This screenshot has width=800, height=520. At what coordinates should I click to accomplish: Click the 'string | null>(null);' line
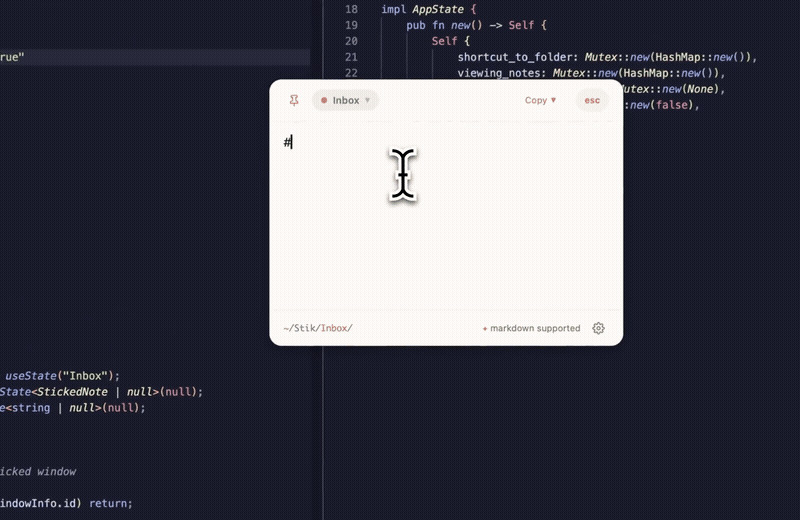point(72,408)
